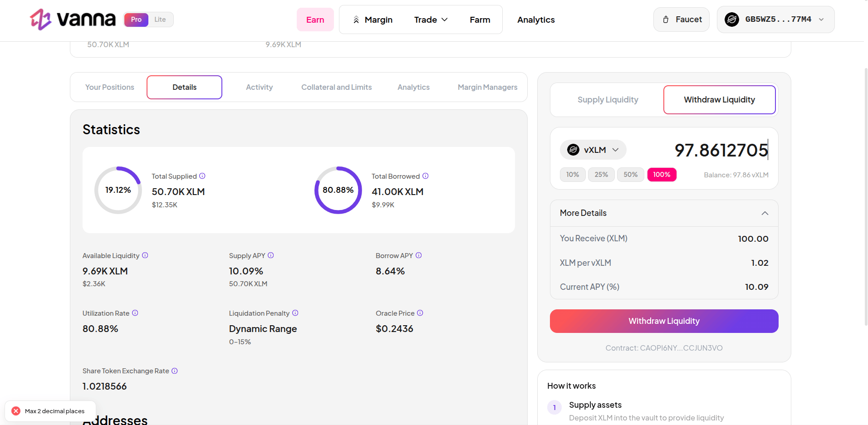Screen dimensions: 868x425
Task: Switch to Details tab
Action: [184, 87]
